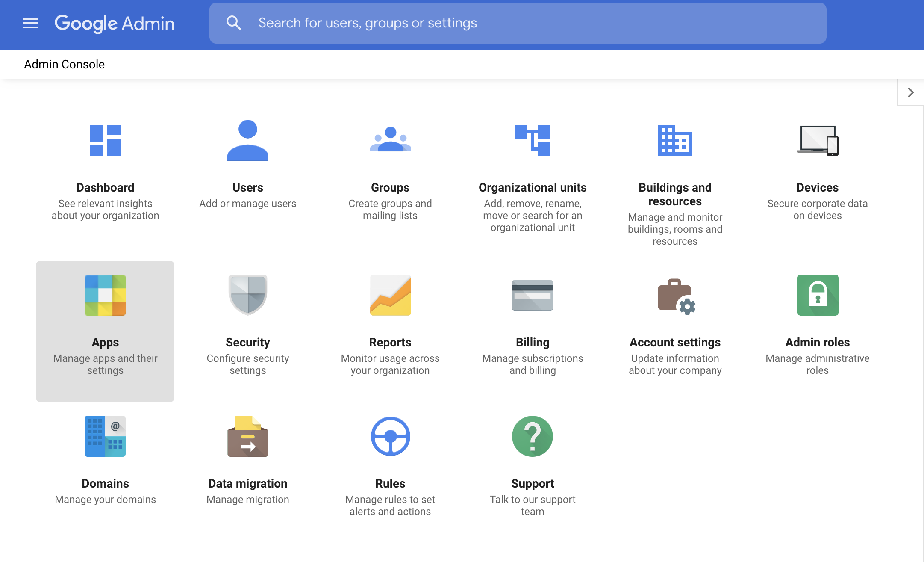Click 'Talk to our support team' text
The width and height of the screenshot is (924, 562).
[x=533, y=506]
